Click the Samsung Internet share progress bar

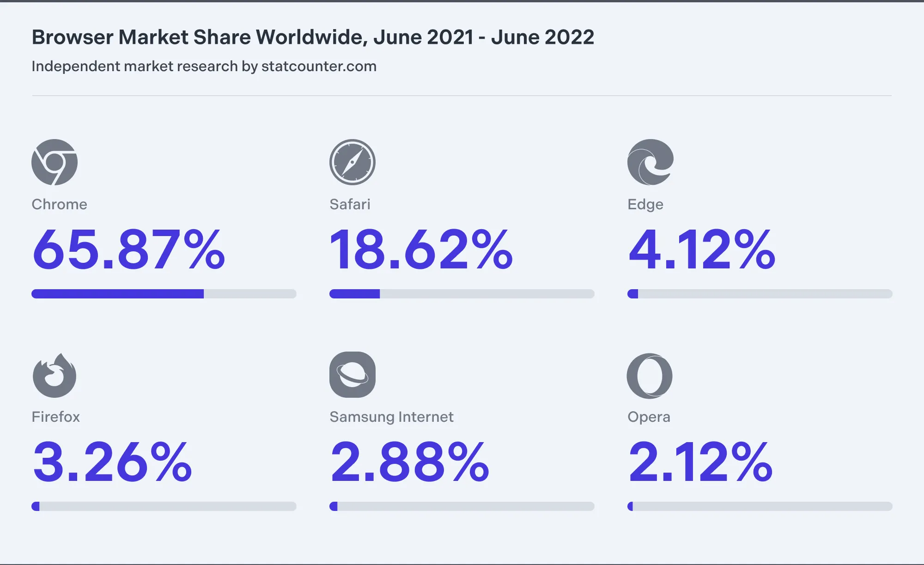[x=462, y=506]
